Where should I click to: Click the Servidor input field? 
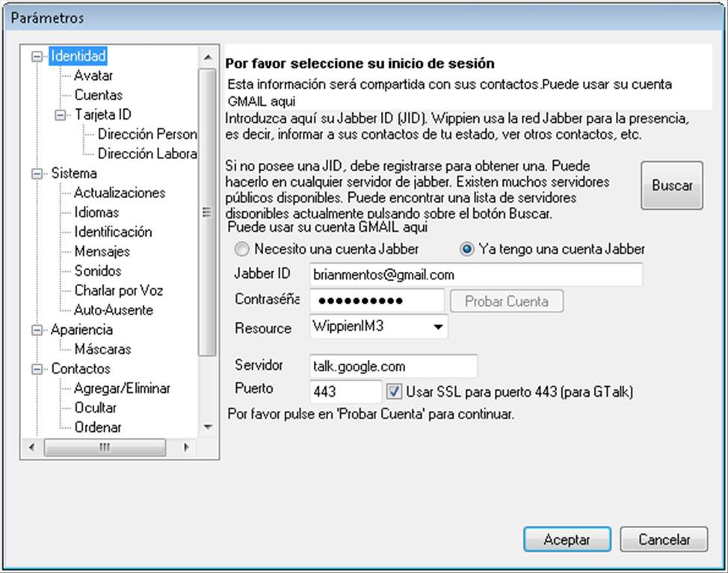pyautogui.click(x=393, y=367)
